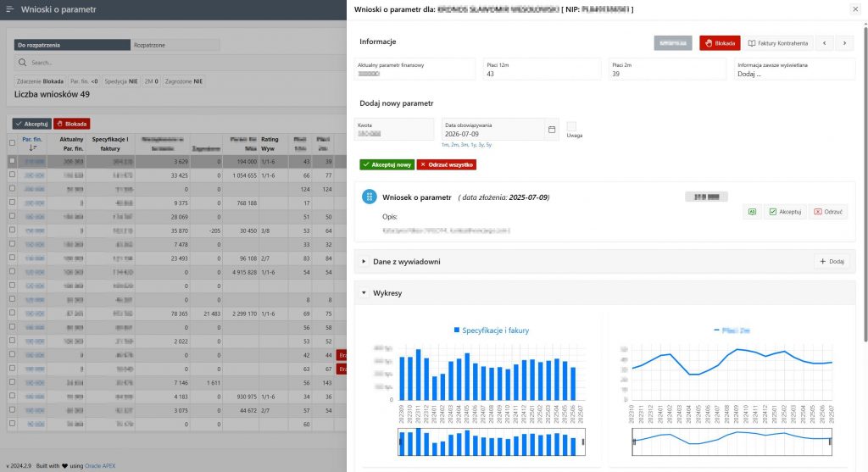Image resolution: width=868 pixels, height=472 pixels.
Task: Check the row with 28 069 value
Action: click(12, 216)
